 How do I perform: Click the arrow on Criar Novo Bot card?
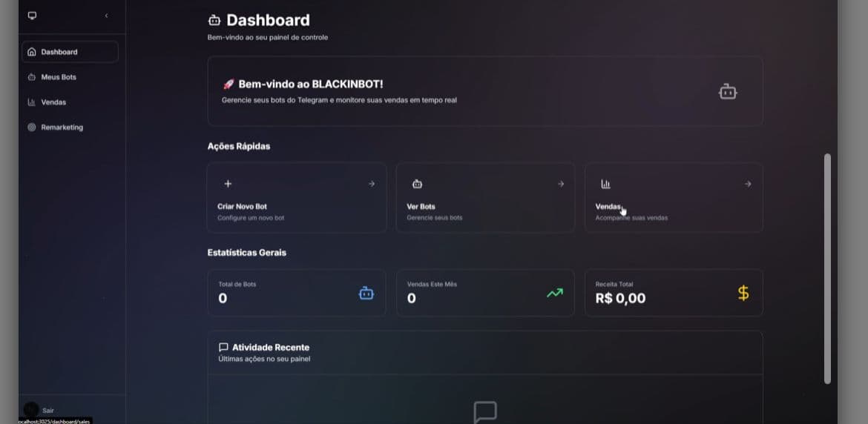pos(372,184)
